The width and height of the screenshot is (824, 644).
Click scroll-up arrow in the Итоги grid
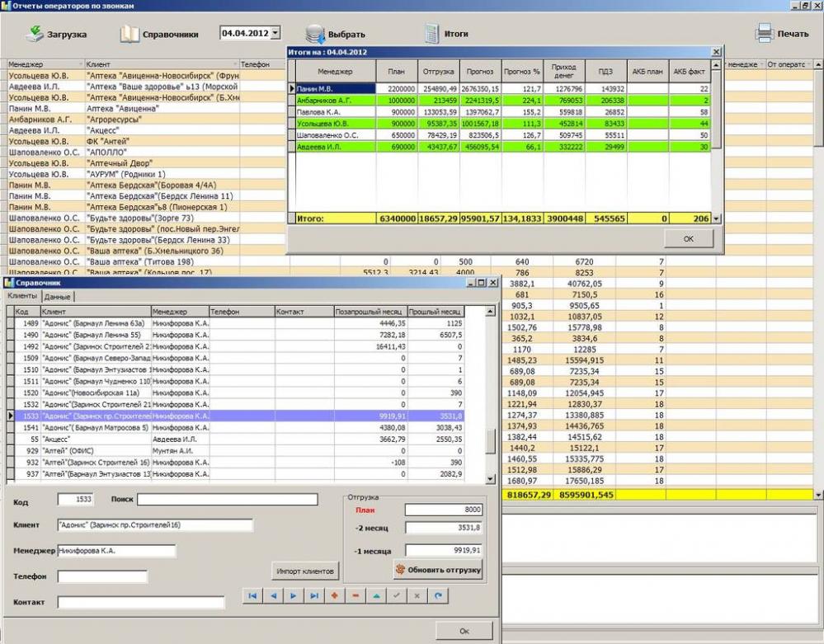click(716, 64)
